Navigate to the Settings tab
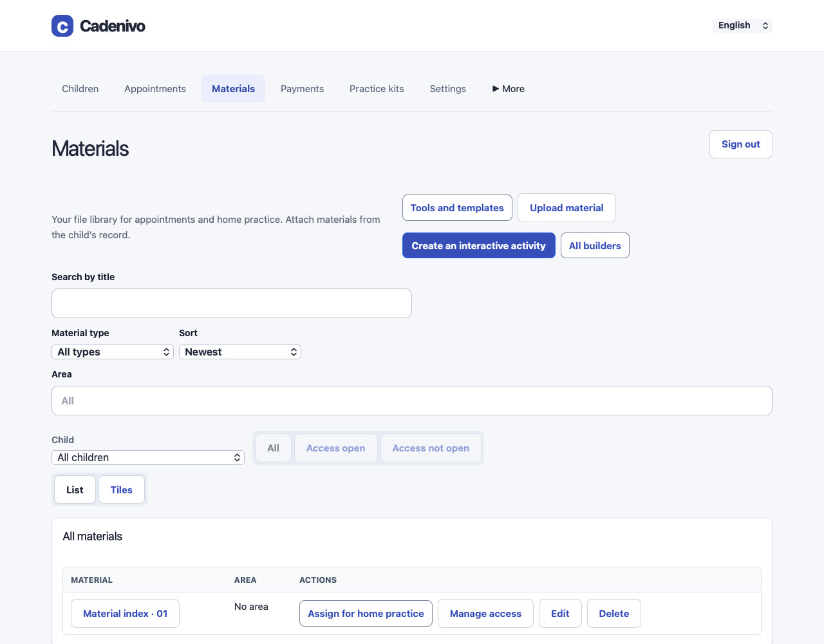 tap(448, 89)
